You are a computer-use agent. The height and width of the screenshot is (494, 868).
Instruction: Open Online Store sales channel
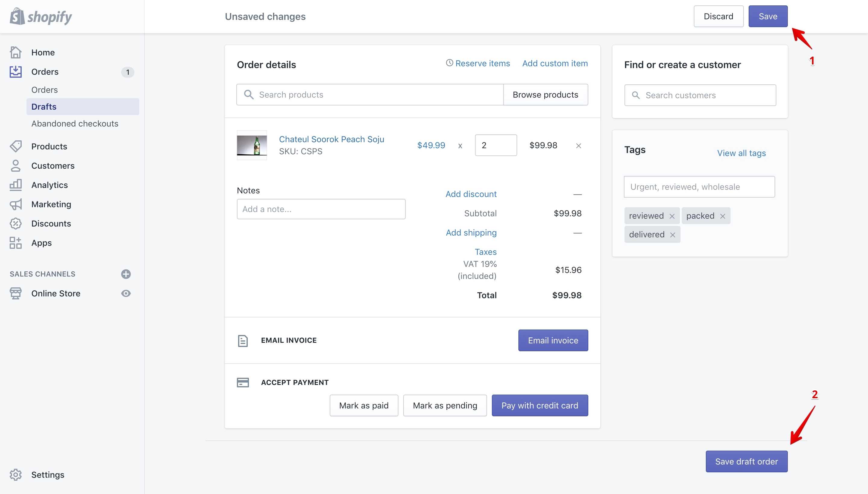pos(56,293)
